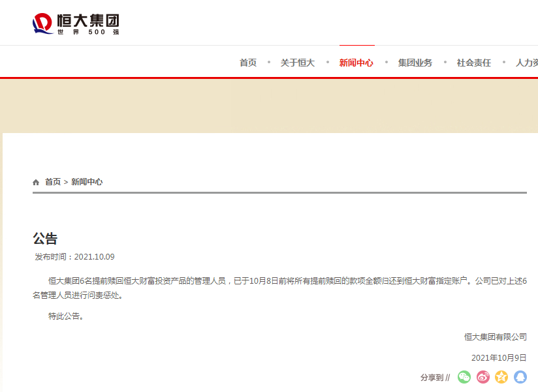
Task: Open the 关于恒大 menu item
Action: 298,63
